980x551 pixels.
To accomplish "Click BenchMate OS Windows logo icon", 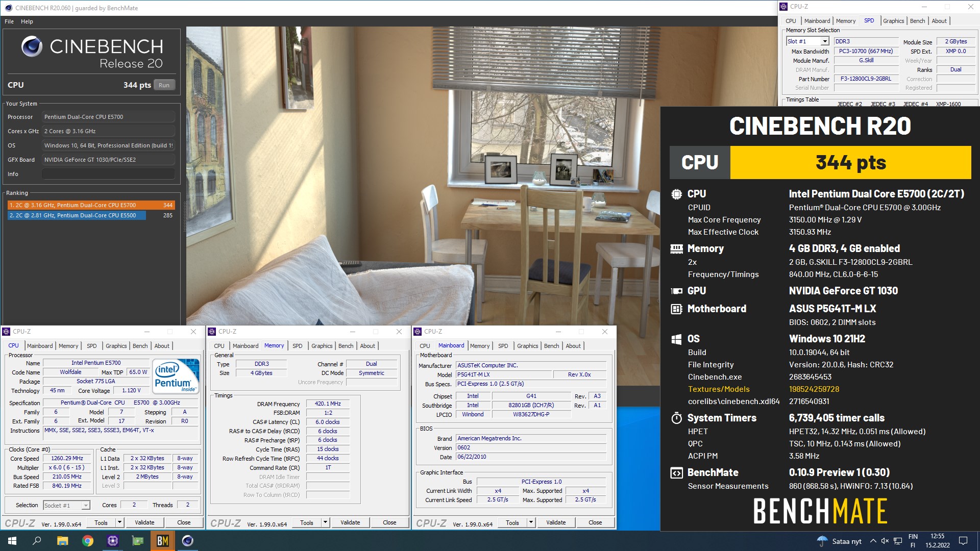I will pos(676,339).
